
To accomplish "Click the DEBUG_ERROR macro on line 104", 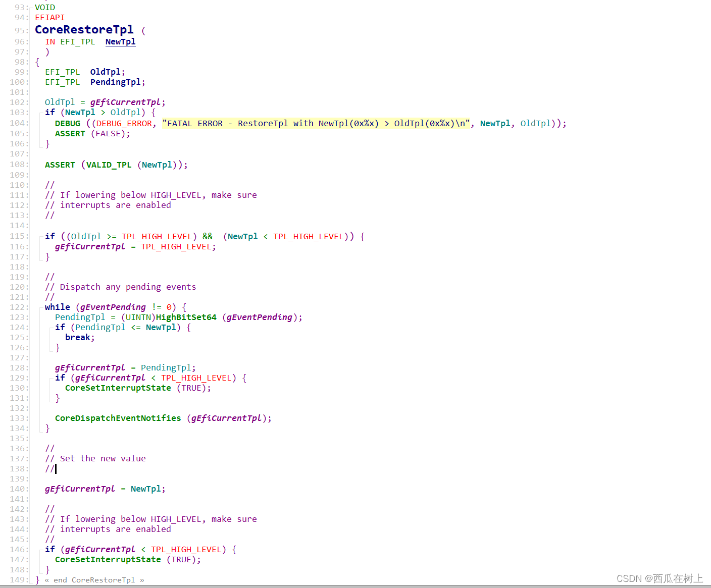I will coord(124,123).
